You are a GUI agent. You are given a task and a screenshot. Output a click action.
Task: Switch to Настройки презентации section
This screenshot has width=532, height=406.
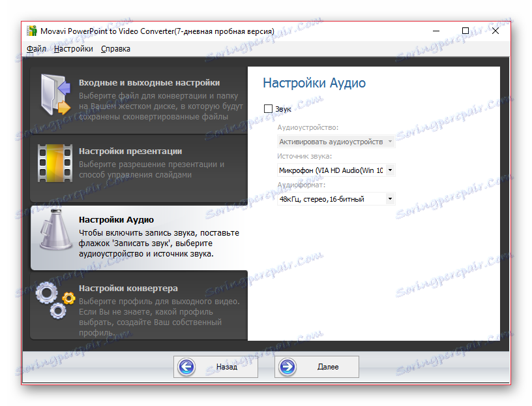[139, 169]
